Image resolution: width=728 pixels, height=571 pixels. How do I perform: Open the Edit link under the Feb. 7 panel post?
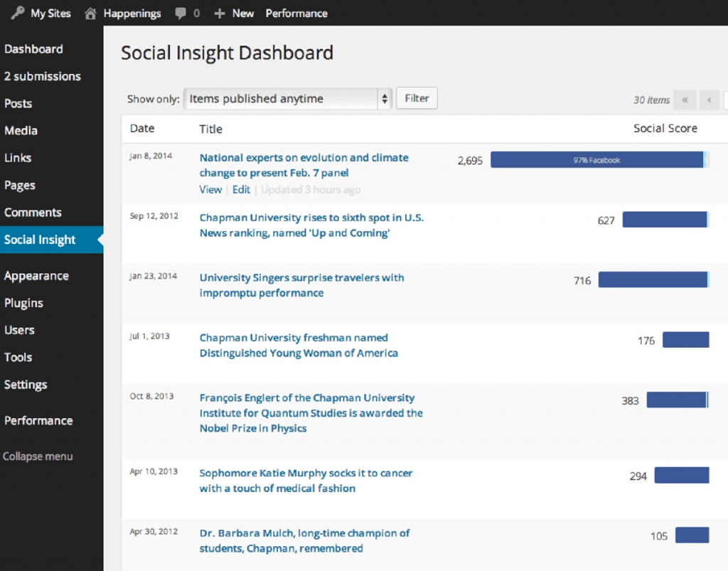[241, 190]
